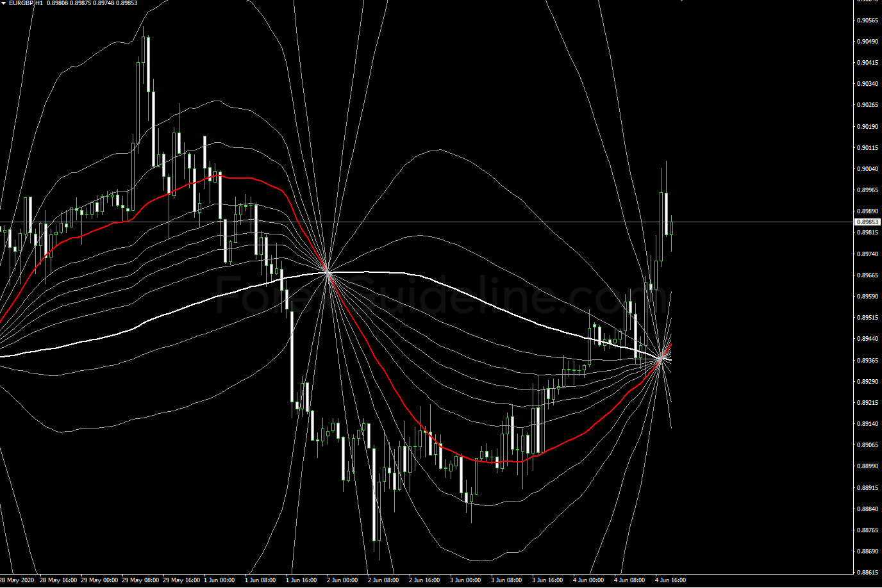Viewport: 882px width, 588px height.
Task: Click the 0.88840 price axis label
Action: [868, 509]
